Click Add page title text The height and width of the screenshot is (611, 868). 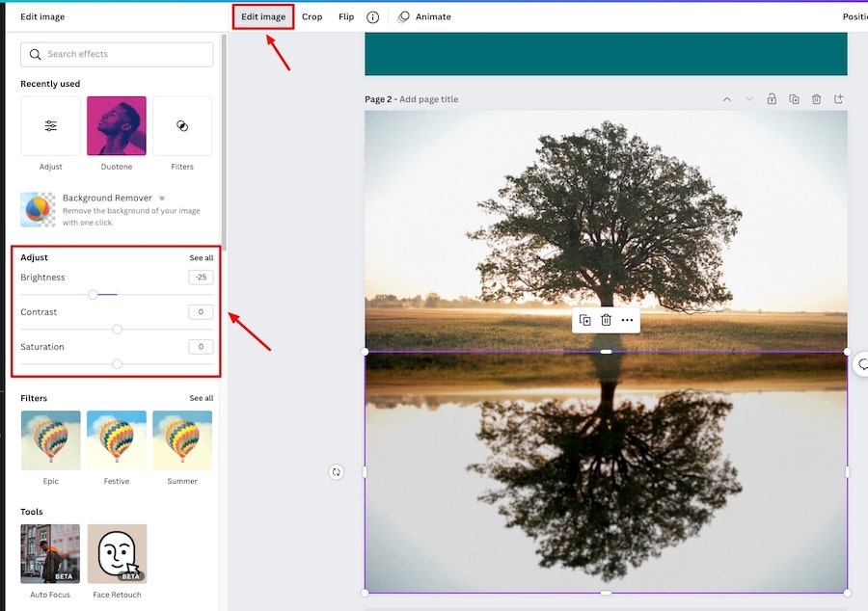pyautogui.click(x=428, y=99)
